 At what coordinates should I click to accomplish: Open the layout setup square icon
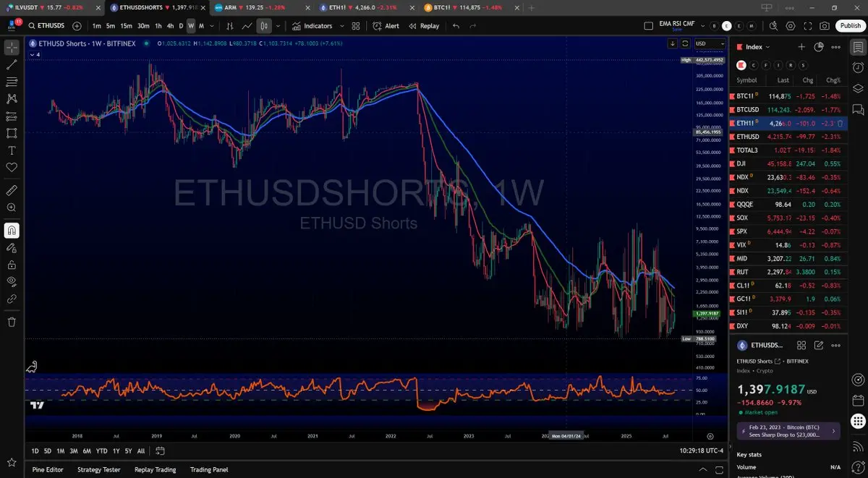[650, 26]
